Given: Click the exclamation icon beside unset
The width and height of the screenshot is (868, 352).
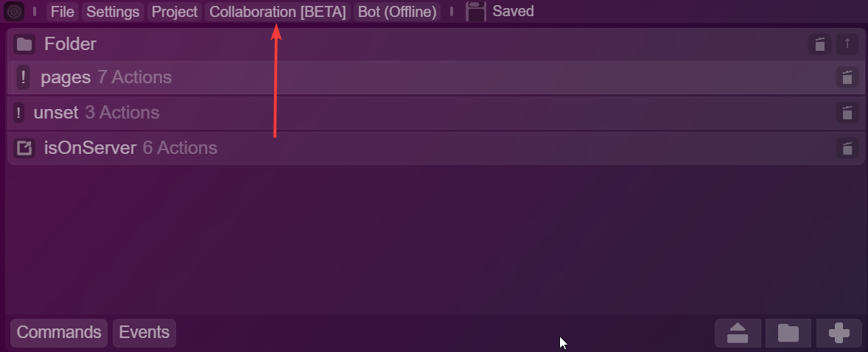Looking at the screenshot, I should point(18,113).
